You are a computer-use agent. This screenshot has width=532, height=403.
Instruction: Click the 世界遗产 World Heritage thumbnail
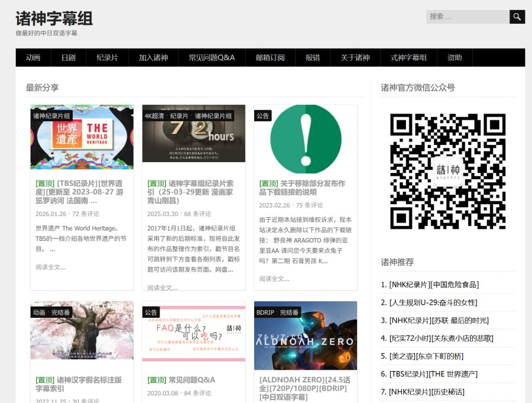(82, 137)
